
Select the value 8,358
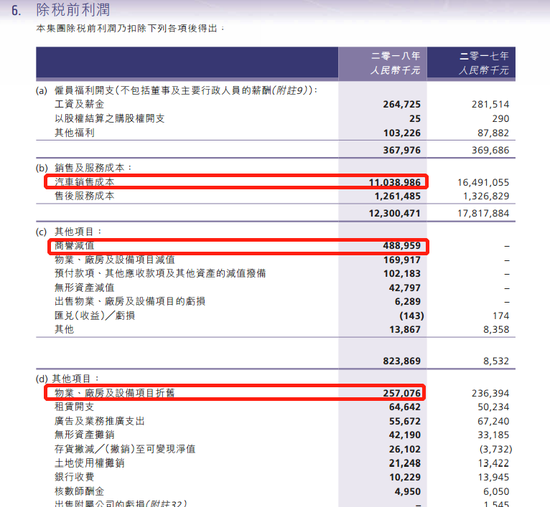[x=496, y=330]
